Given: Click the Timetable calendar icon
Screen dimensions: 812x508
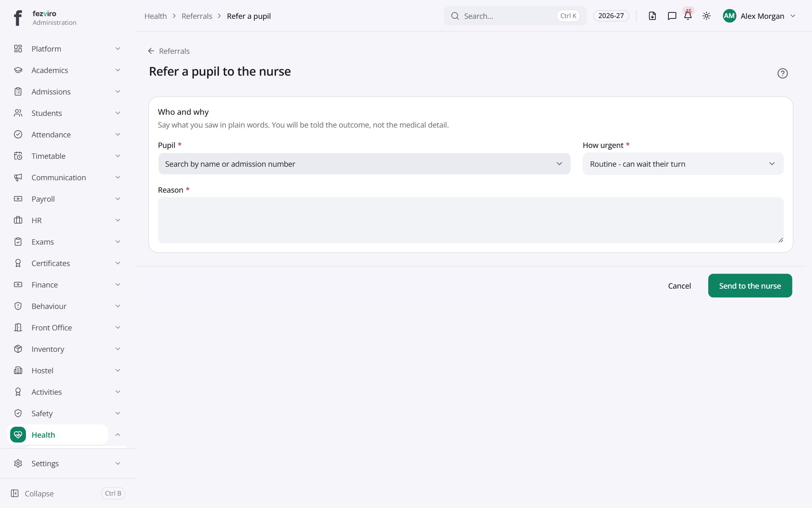Looking at the screenshot, I should point(18,156).
